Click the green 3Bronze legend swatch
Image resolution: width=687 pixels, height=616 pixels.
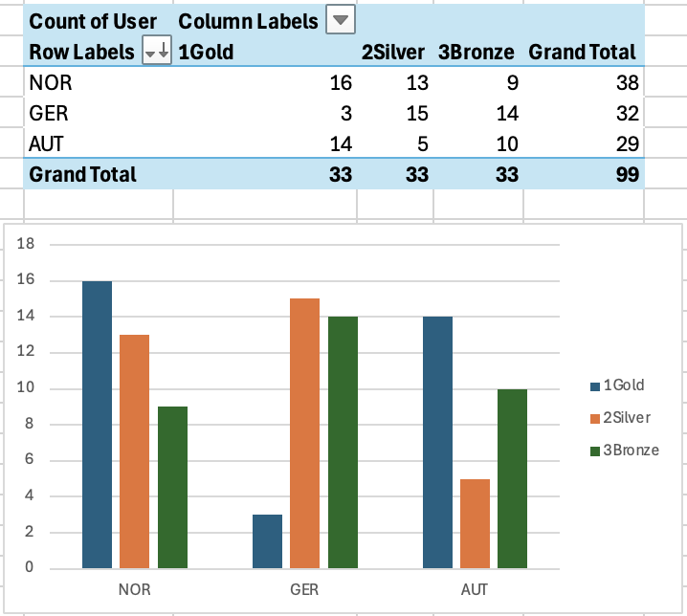click(594, 451)
